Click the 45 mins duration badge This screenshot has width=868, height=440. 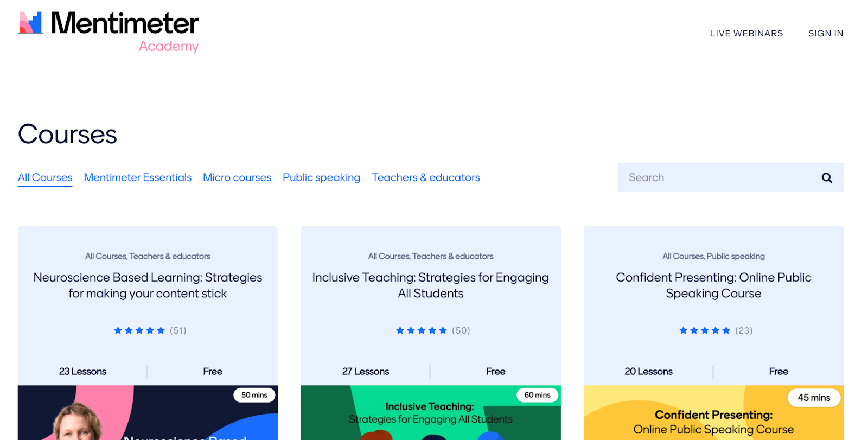(814, 398)
